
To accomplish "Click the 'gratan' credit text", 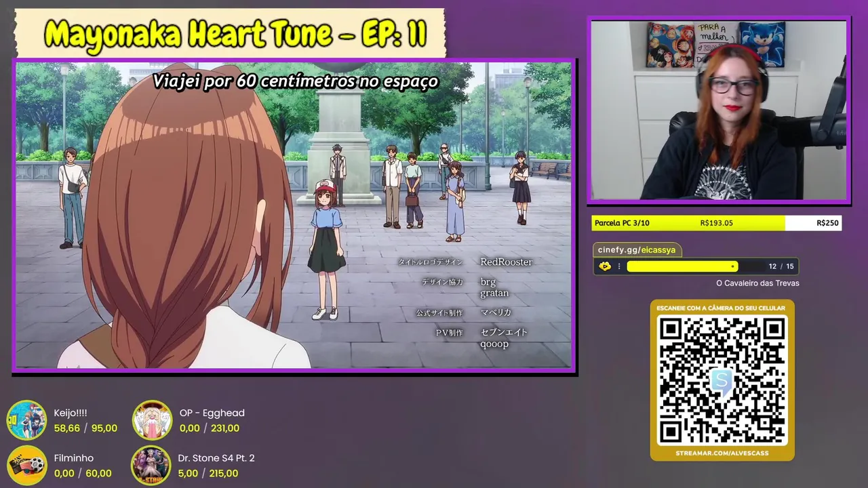I will 494,293.
